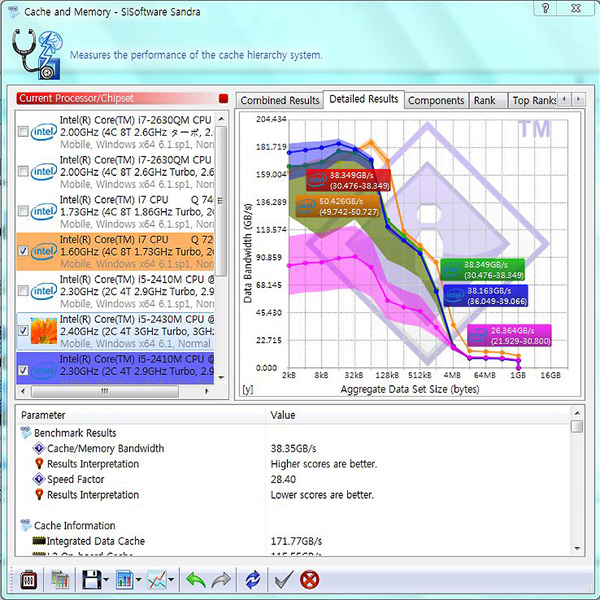600x600 pixels.
Task: Click the tab strip scroll-right arrow
Action: [578, 99]
